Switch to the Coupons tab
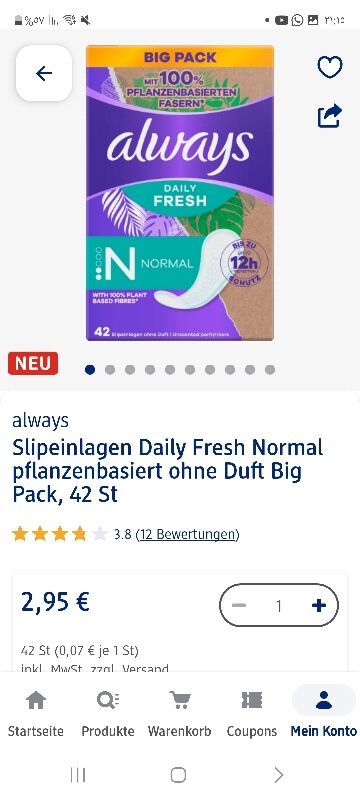 click(251, 714)
